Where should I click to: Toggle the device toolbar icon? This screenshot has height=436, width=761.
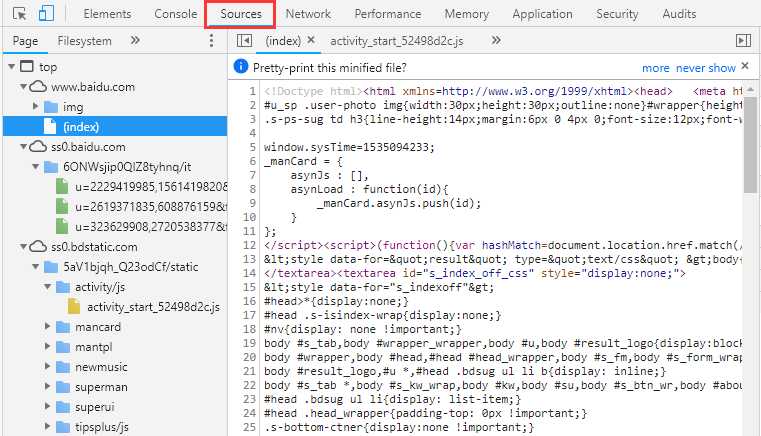pyautogui.click(x=47, y=14)
